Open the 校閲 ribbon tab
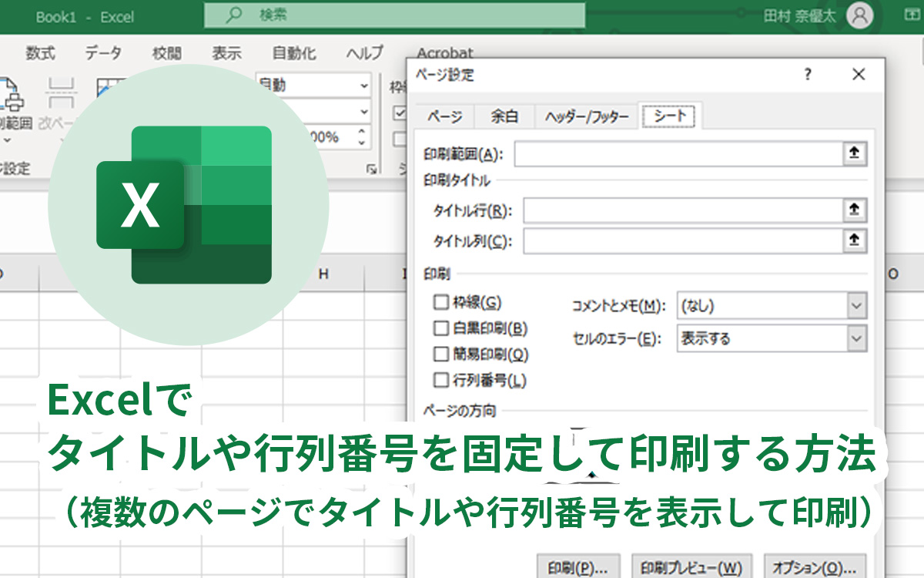The height and width of the screenshot is (578, 924). (167, 53)
